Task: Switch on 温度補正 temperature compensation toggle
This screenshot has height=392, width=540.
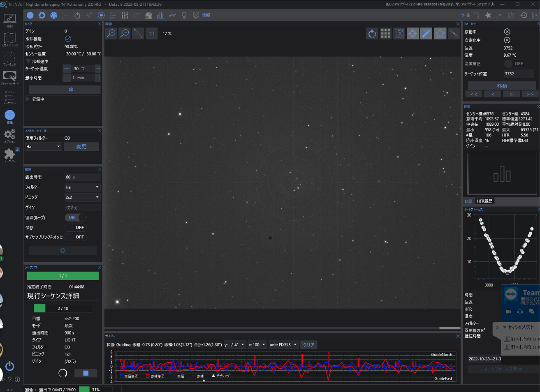Action: point(514,64)
